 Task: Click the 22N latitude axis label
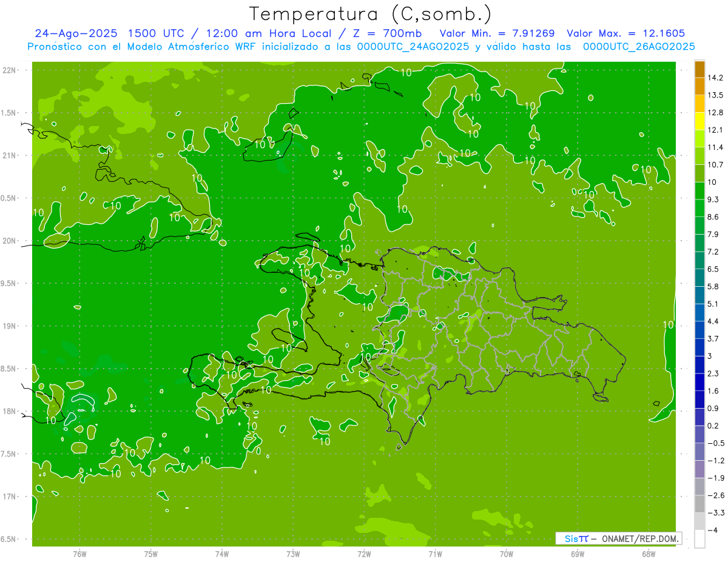tap(10, 70)
